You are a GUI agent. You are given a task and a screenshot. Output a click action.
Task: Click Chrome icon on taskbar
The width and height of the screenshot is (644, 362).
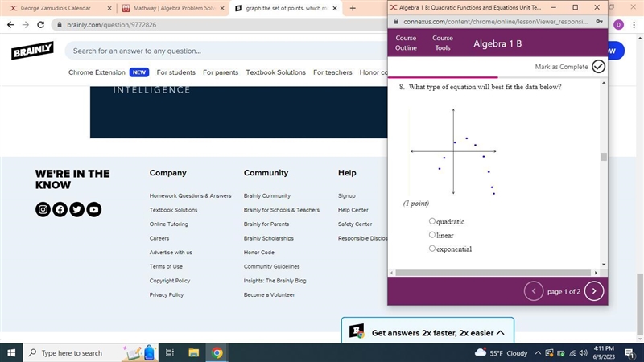217,353
